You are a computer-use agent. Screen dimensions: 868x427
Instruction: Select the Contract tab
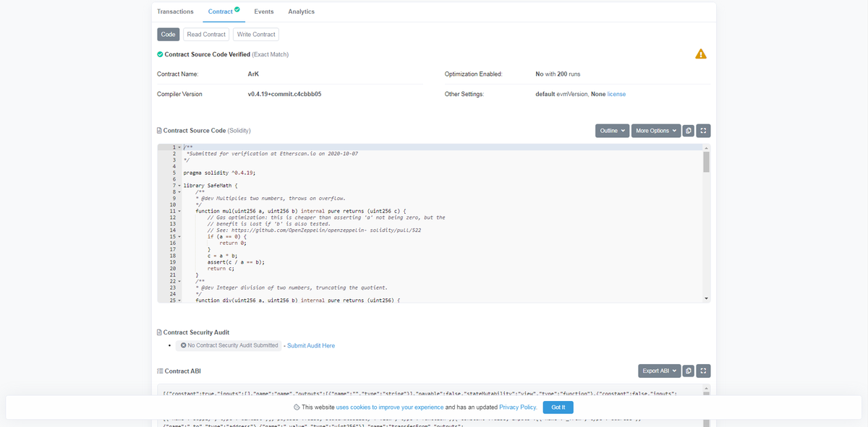tap(224, 12)
